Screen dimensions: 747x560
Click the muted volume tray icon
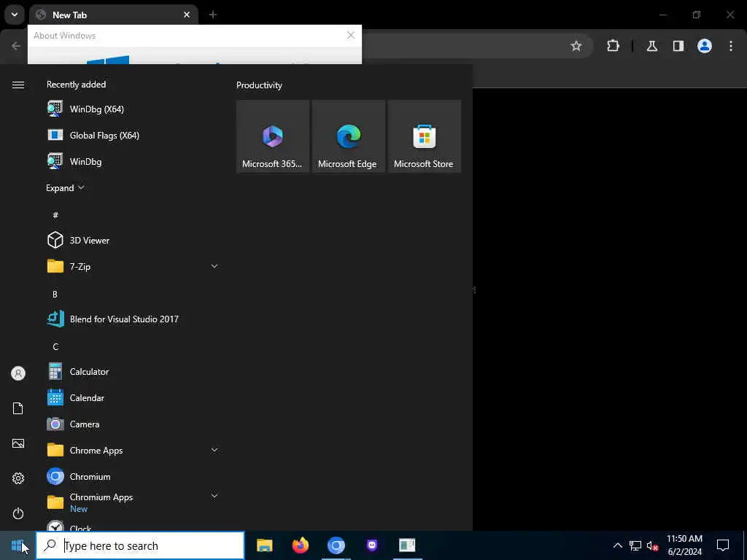[x=652, y=545]
